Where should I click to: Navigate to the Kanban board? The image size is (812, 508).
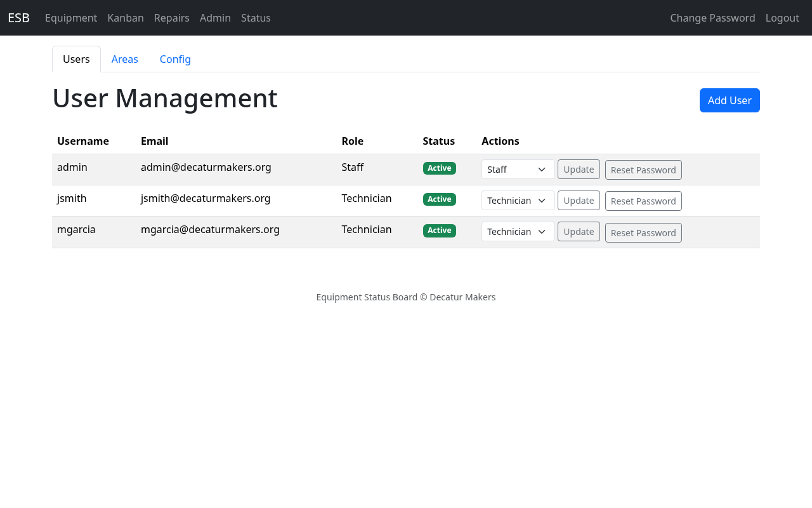pyautogui.click(x=125, y=18)
